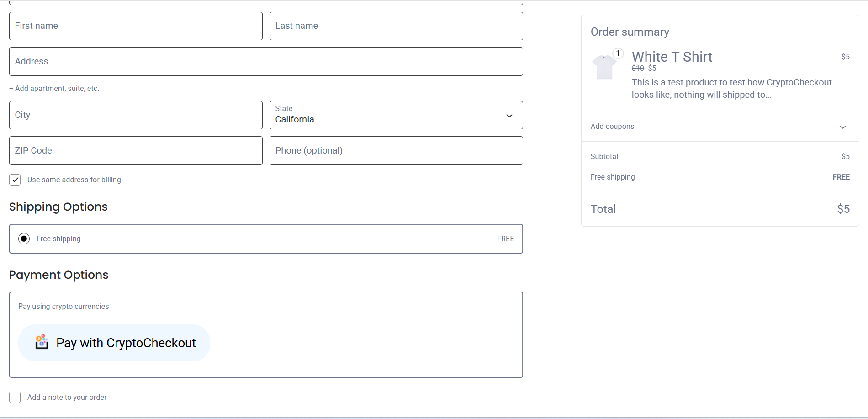Viewport: 868px width, 419px height.
Task: Click the Phone (optional) field
Action: pos(396,151)
